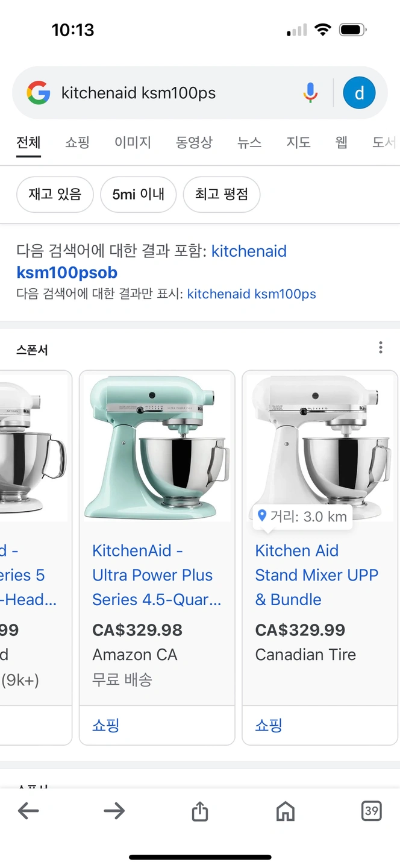Viewport: 400px width, 868px height.
Task: Show results only for 'kitchenaid ksm100ps'
Action: [x=251, y=294]
